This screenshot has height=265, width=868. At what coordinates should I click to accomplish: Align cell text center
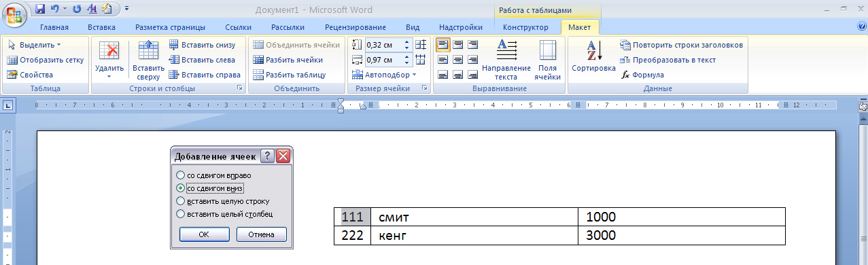pos(458,60)
